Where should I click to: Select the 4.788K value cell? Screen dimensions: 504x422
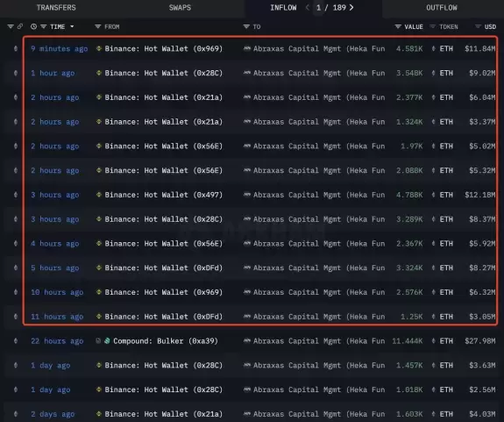[x=409, y=195]
